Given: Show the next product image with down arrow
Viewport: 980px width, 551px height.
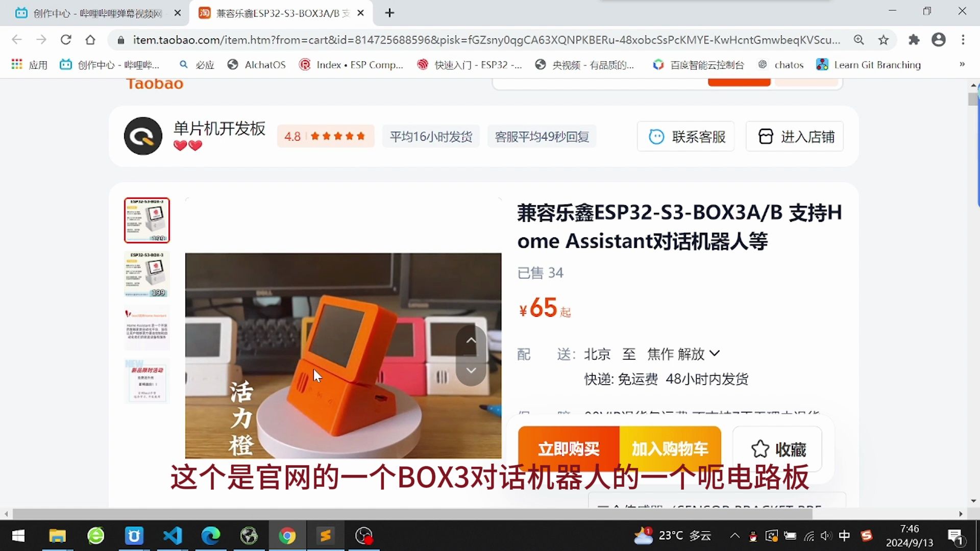Looking at the screenshot, I should tap(471, 370).
